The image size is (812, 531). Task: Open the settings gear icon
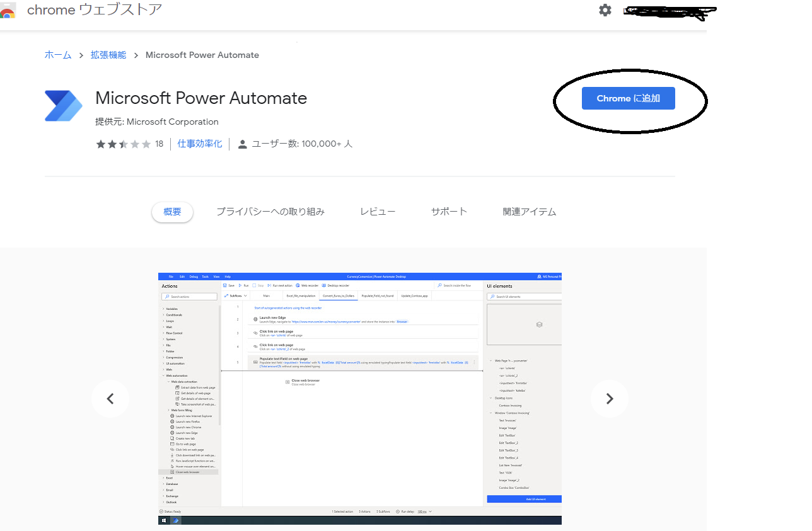click(x=605, y=10)
